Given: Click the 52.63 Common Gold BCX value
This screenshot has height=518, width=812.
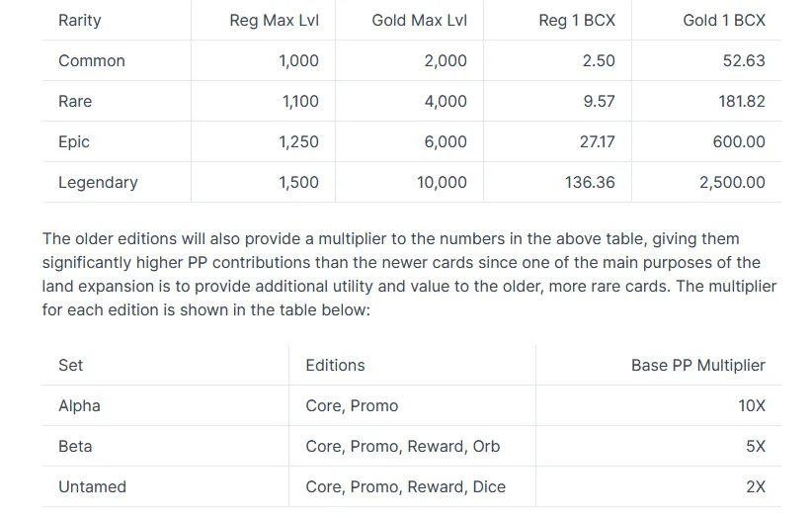Looking at the screenshot, I should 744,60.
